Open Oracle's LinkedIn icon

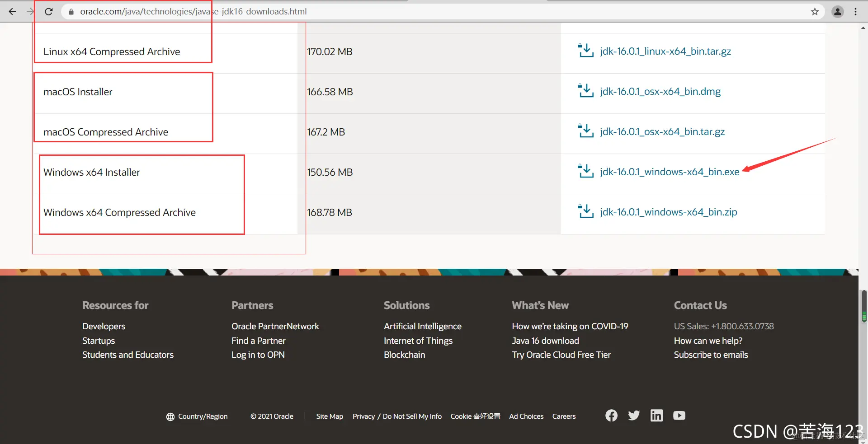(656, 416)
